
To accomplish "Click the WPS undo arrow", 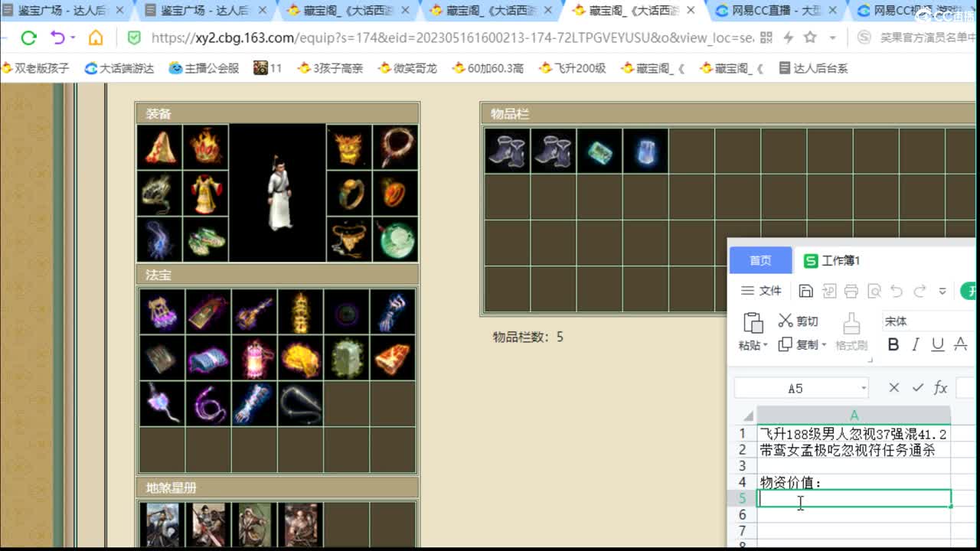I will click(897, 291).
